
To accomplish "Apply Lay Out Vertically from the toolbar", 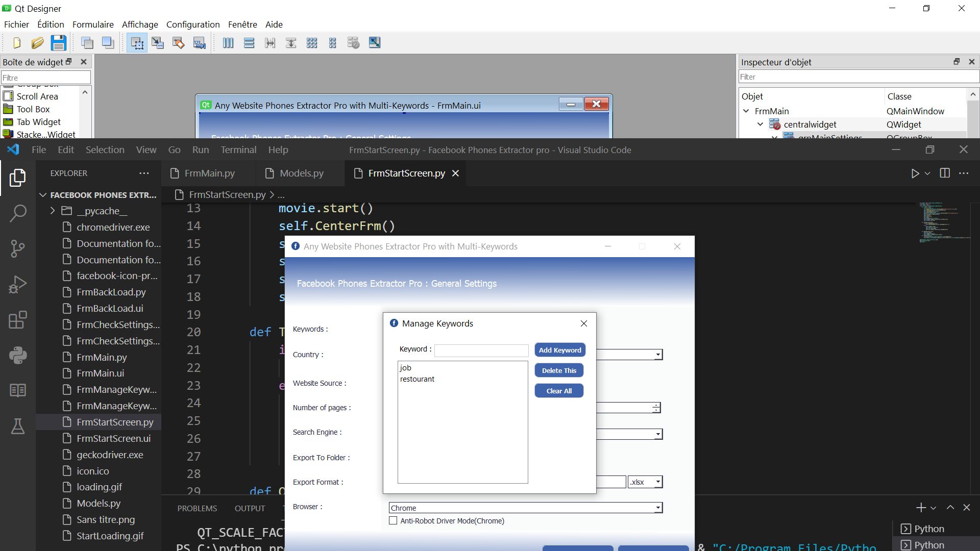I will pyautogui.click(x=249, y=43).
